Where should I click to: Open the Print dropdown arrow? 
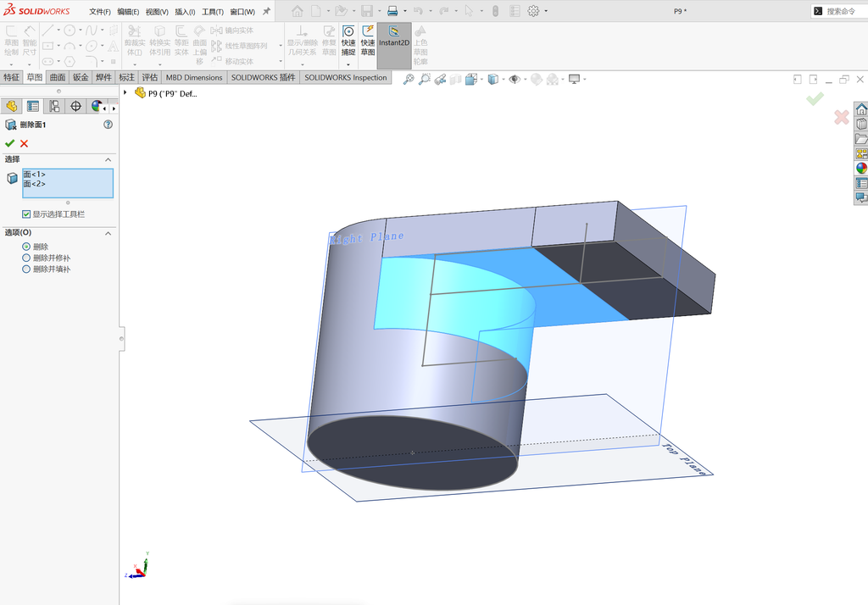tap(405, 11)
